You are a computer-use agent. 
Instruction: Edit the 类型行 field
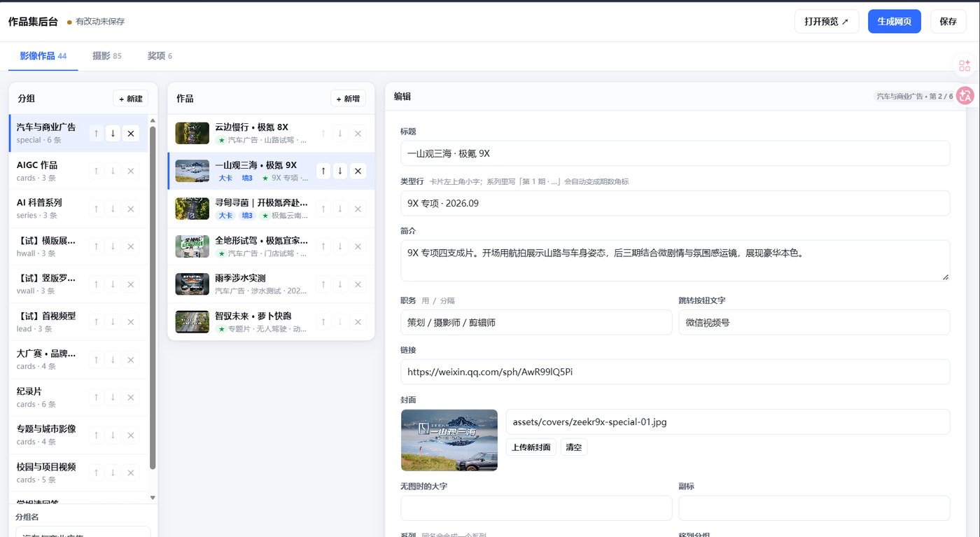point(675,203)
